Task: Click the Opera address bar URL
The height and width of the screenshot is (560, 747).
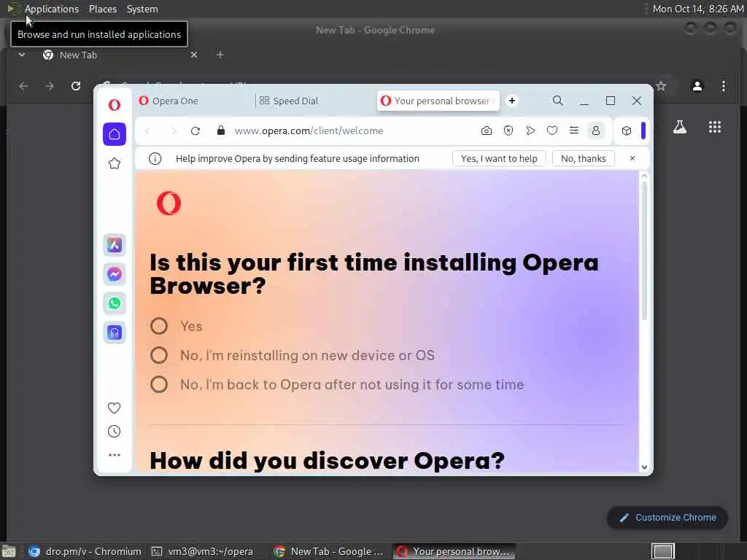Action: 309,131
